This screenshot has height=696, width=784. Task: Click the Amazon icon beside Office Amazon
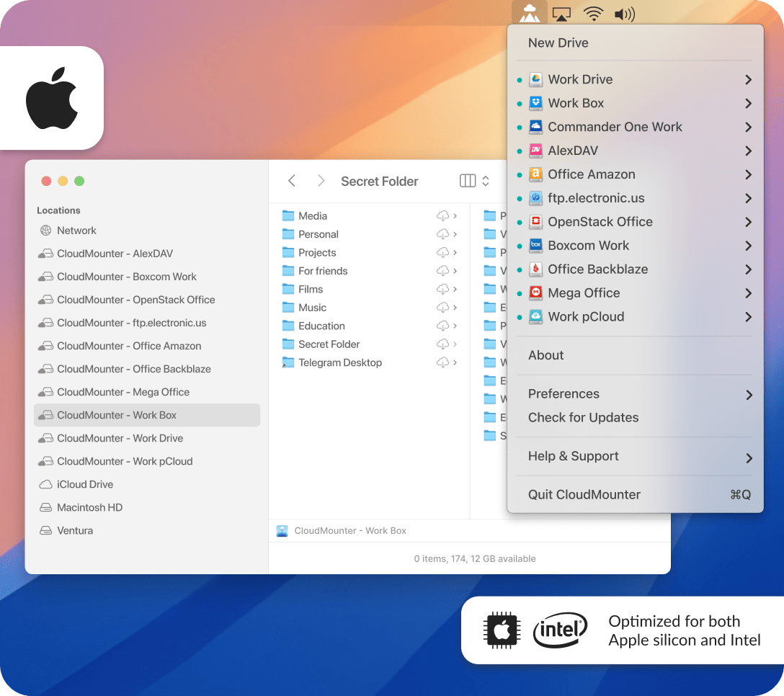tap(535, 174)
